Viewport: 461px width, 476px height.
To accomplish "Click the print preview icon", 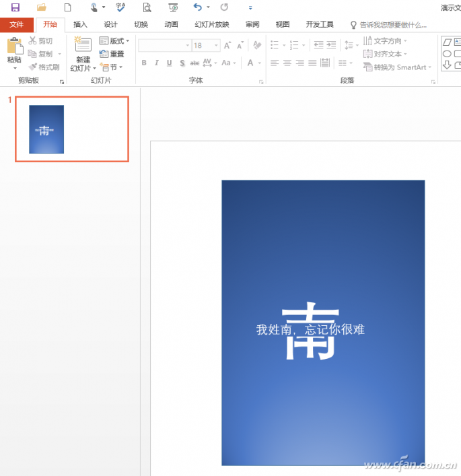I will tap(147, 7).
